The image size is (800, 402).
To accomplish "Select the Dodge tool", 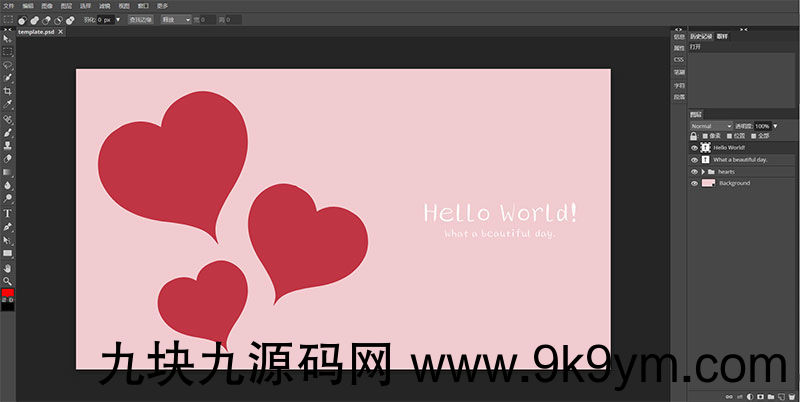I will (x=7, y=198).
